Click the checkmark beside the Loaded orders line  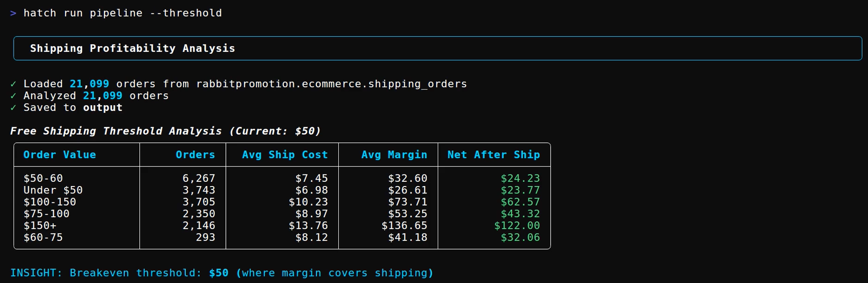(13, 84)
